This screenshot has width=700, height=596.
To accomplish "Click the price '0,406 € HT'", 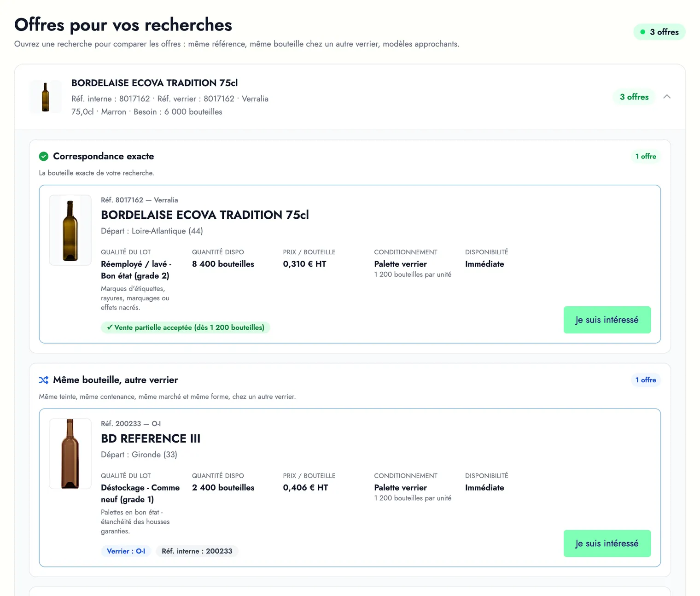I will point(305,488).
